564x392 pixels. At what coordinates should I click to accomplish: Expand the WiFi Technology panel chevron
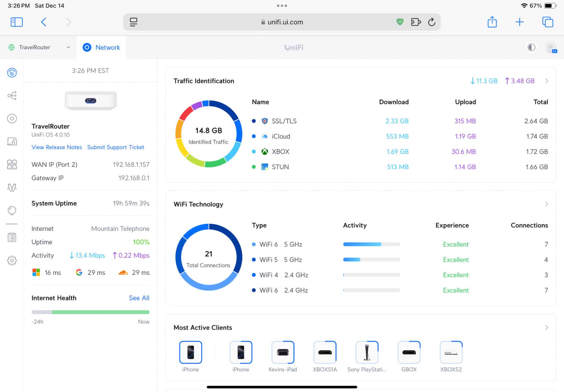point(546,204)
